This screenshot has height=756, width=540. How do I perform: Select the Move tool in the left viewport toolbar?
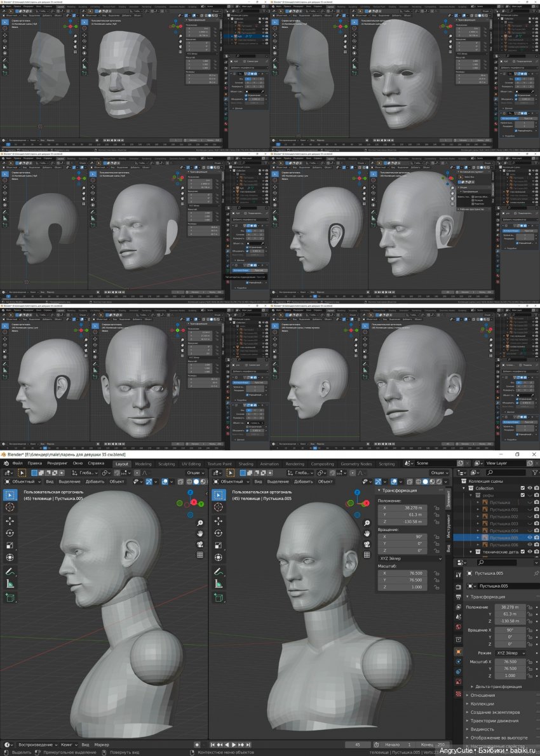click(x=10, y=520)
